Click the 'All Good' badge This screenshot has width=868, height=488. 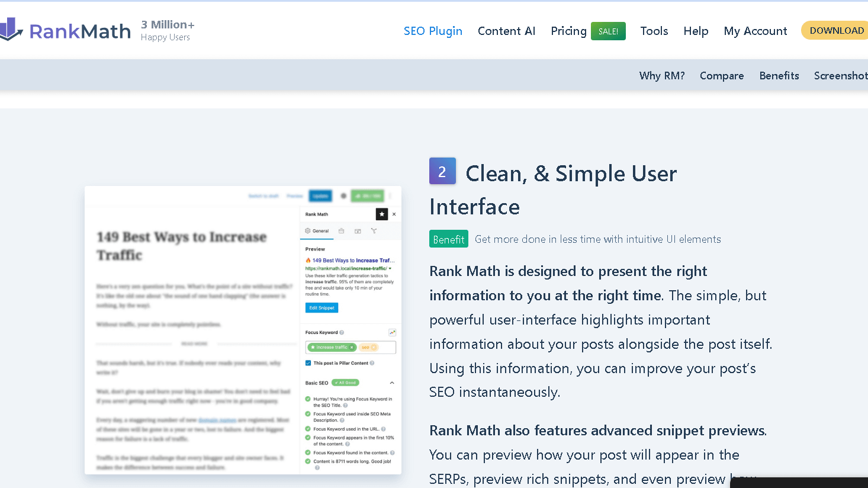pos(345,383)
